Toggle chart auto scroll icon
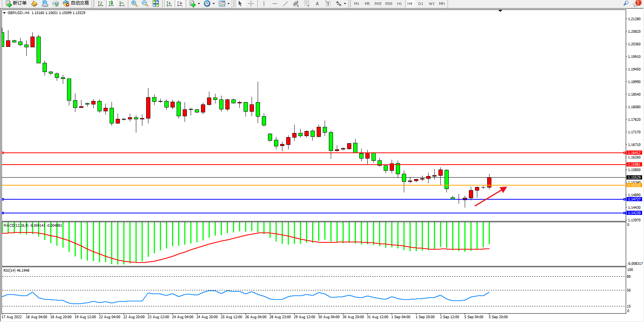This screenshot has width=644, height=322. [x=169, y=3]
